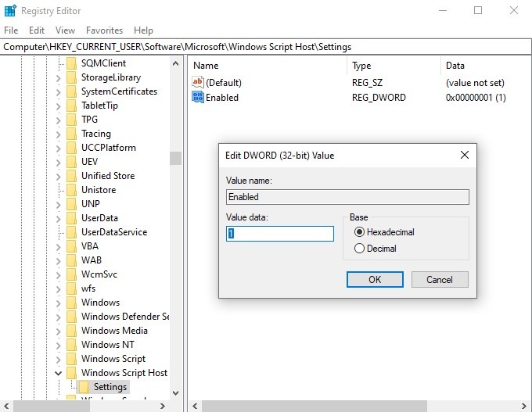Screen dimensions: 532x412
Task: Close the Edit DWORD dialog with X
Action: tap(465, 155)
